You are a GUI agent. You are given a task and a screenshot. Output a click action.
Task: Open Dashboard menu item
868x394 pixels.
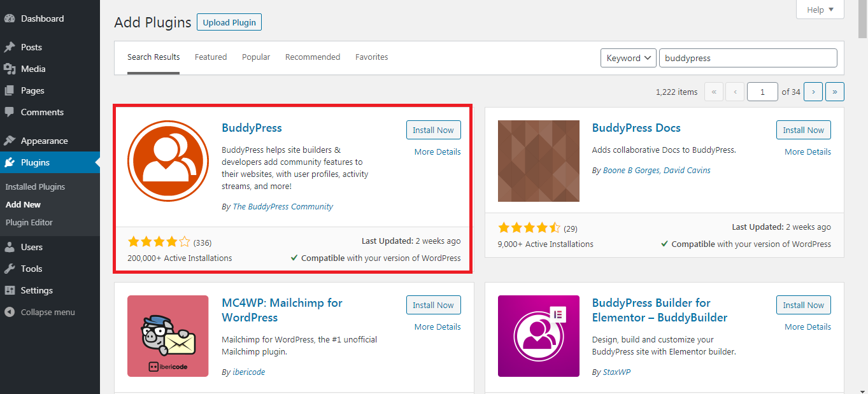click(x=50, y=18)
